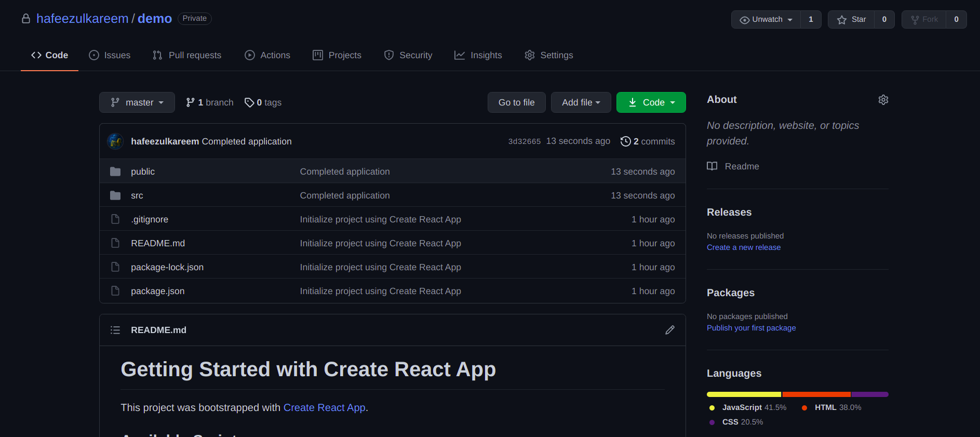
Task: Open the Insights tab
Action: pos(478,55)
